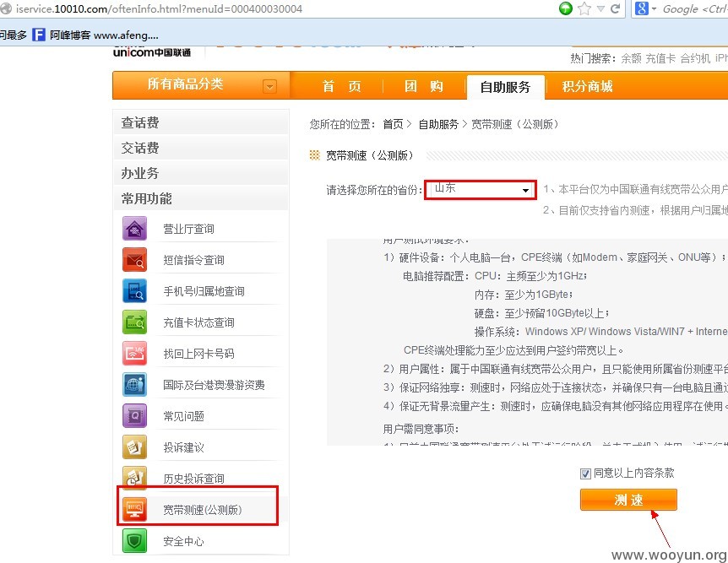Viewport: 728px width, 563px height.
Task: Click the 短信指令查询 envelope icon
Action: 134,259
